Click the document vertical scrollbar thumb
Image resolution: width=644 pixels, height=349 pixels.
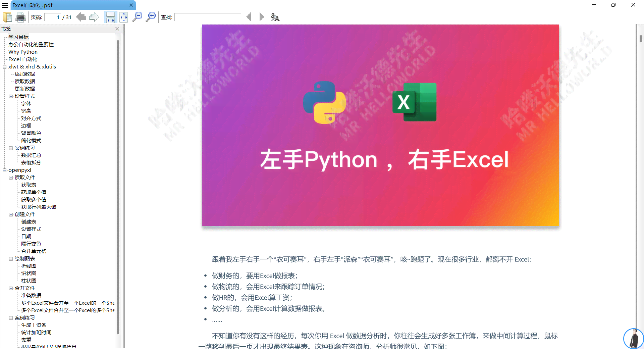640,39
